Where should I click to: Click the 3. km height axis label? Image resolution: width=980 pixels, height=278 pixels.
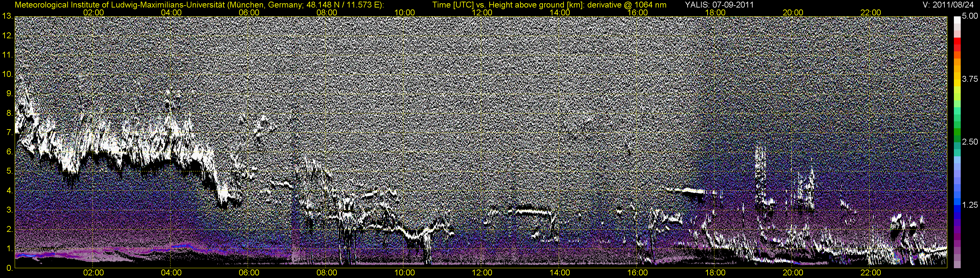click(10, 210)
